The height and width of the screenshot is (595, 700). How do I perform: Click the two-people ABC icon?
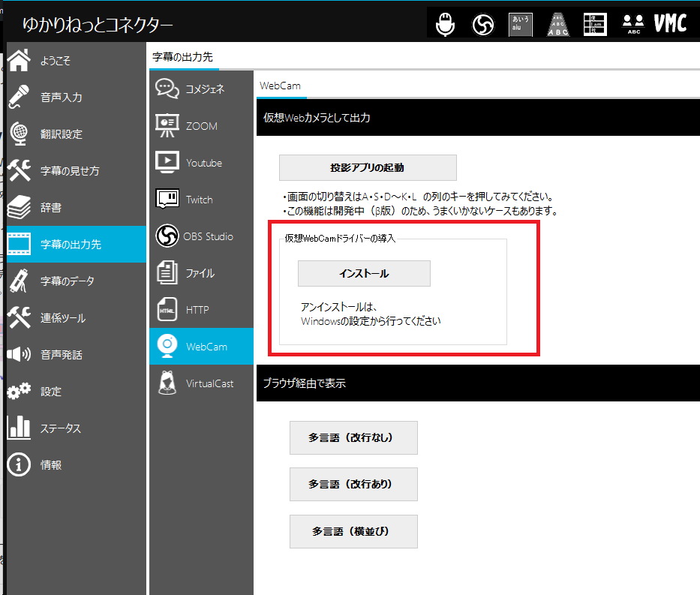tap(633, 25)
